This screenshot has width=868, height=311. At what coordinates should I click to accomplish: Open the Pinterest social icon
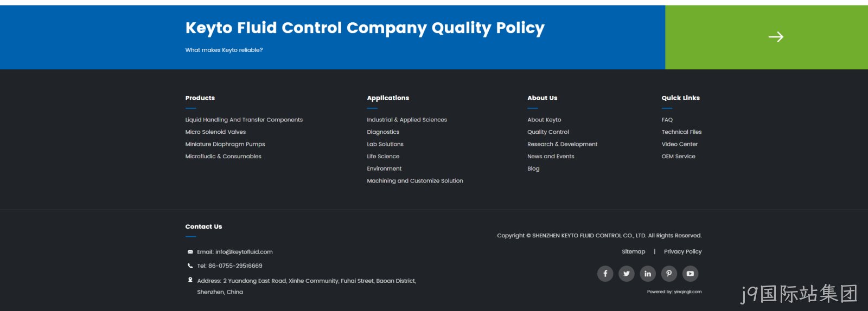point(669,274)
